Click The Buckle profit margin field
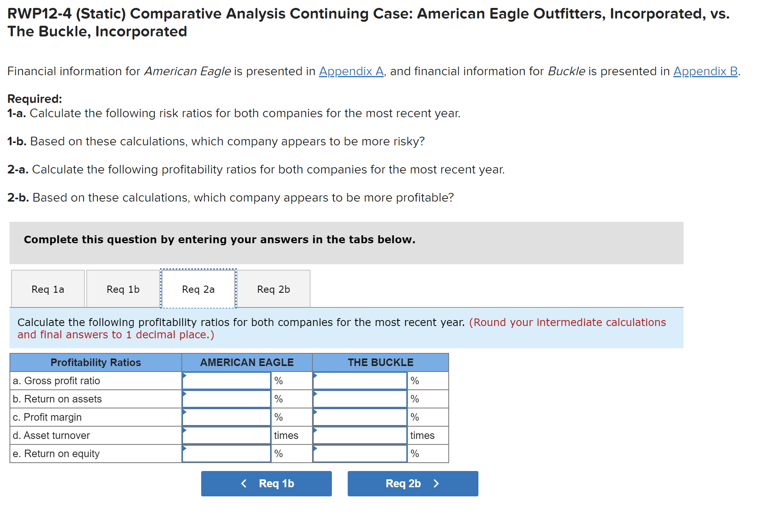The width and height of the screenshot is (758, 532). 359,417
